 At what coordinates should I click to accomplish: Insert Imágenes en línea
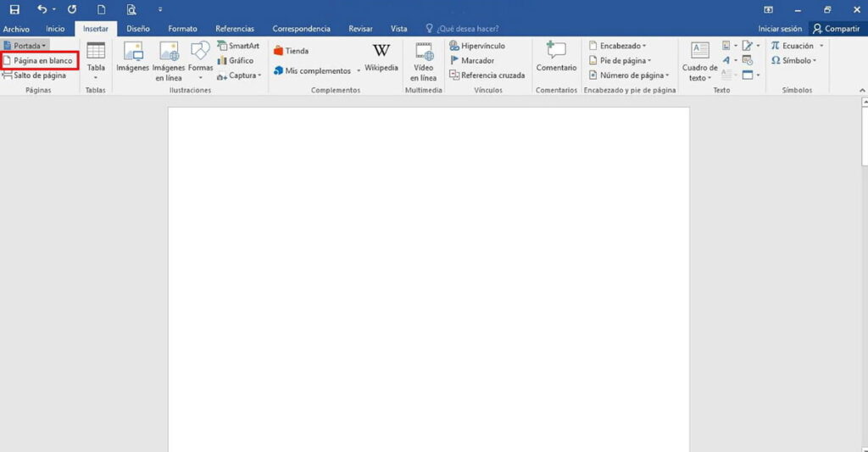tap(169, 61)
